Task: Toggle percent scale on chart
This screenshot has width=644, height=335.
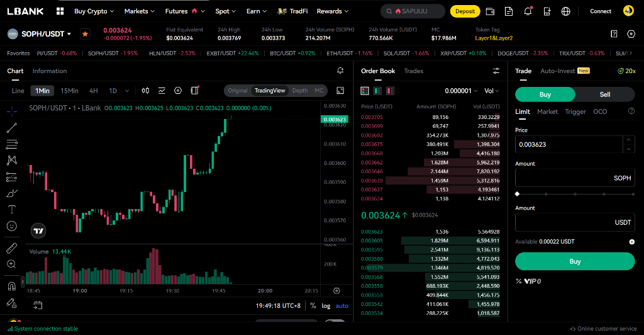Action: coord(313,306)
